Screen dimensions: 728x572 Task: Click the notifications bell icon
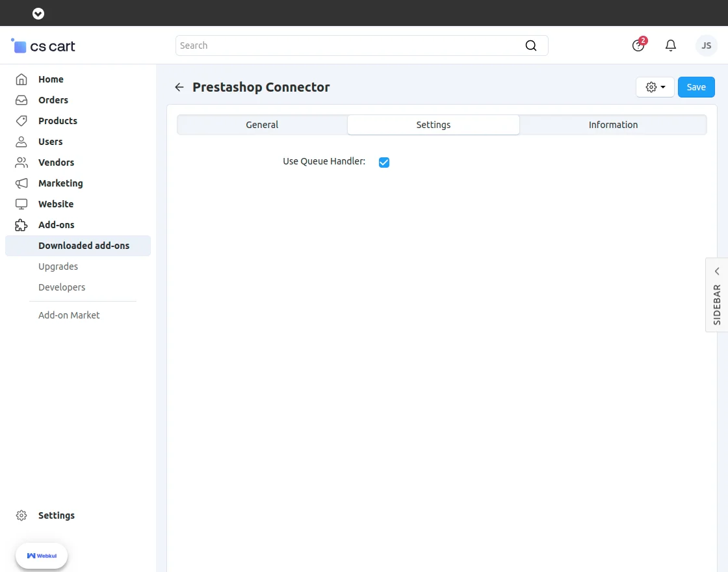[x=671, y=45]
